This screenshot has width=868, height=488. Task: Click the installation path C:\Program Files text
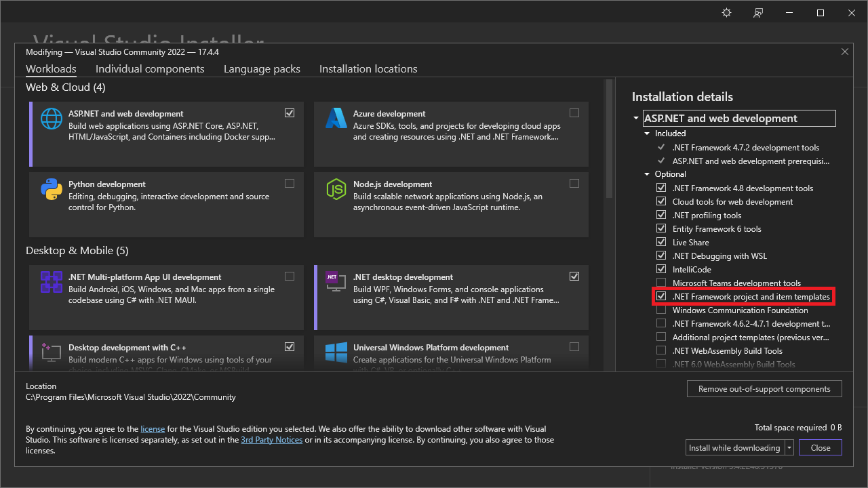tap(131, 397)
